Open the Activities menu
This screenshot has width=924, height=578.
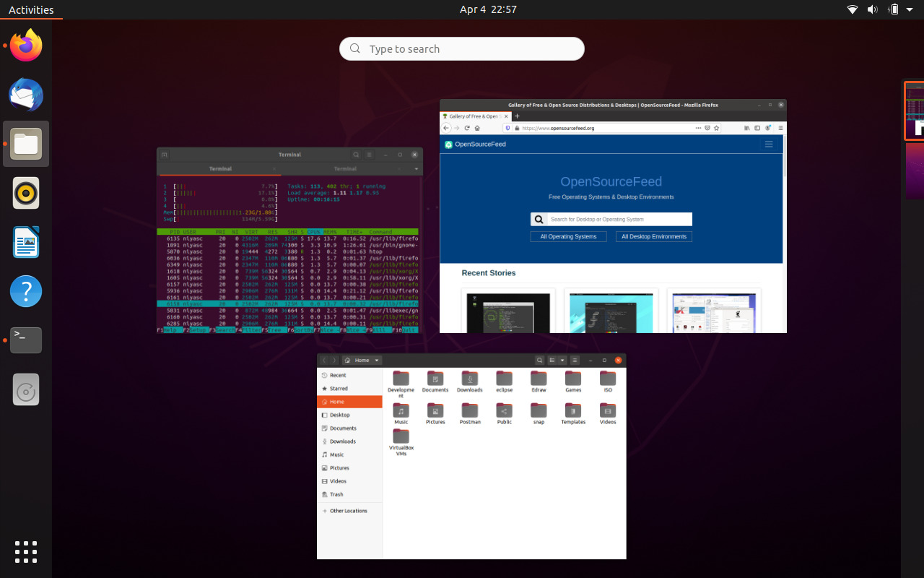coord(31,9)
